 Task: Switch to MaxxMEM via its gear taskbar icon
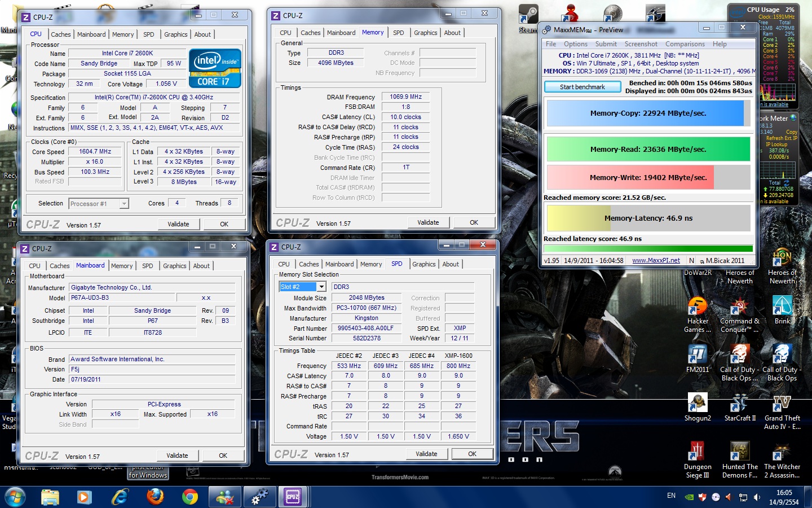[x=259, y=497]
